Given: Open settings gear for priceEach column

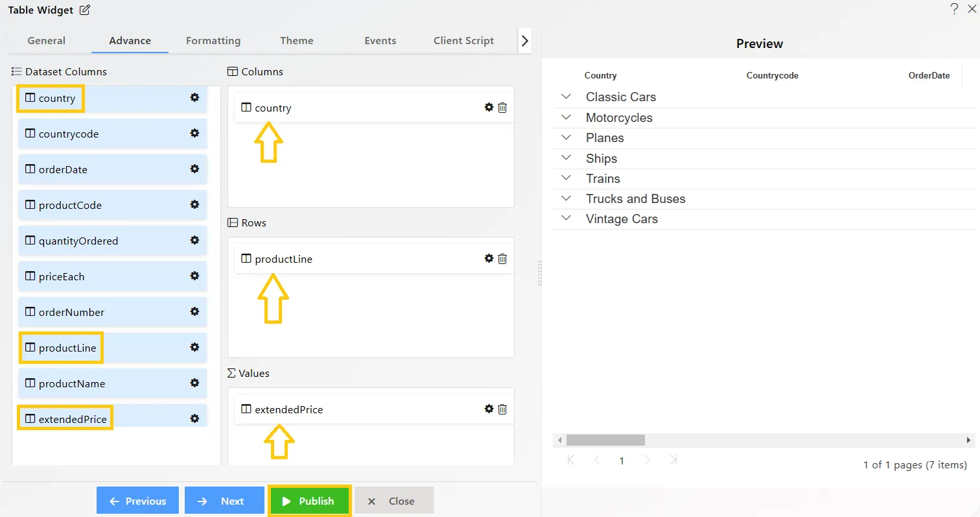Looking at the screenshot, I should click(x=194, y=276).
